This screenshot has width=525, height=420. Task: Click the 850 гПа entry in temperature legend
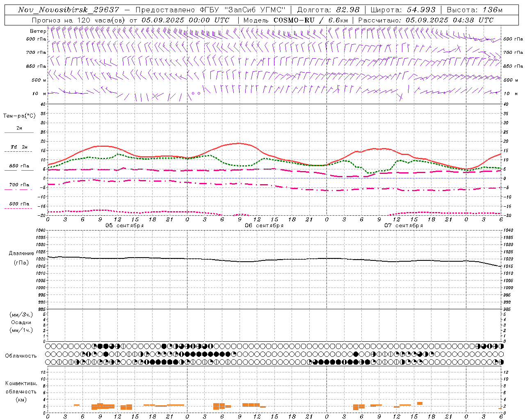[x=19, y=166]
